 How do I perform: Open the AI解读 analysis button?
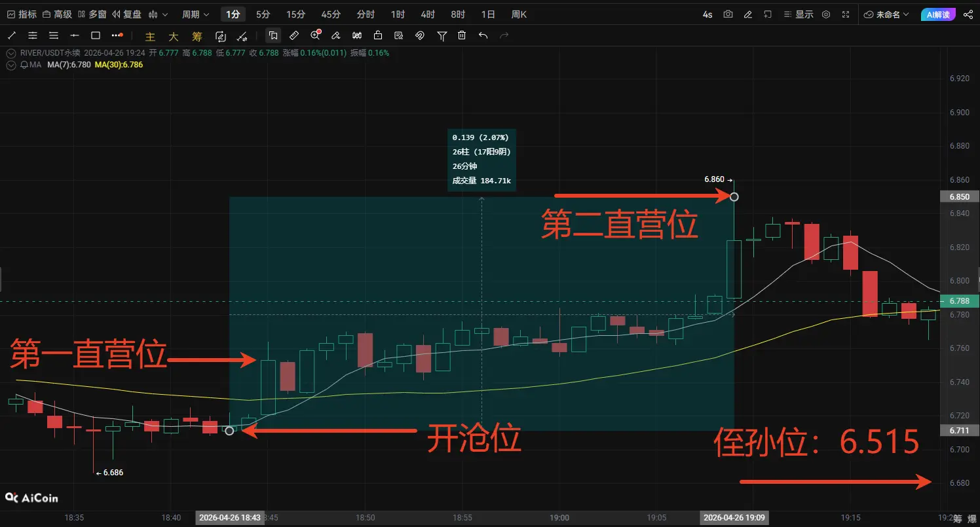[937, 14]
